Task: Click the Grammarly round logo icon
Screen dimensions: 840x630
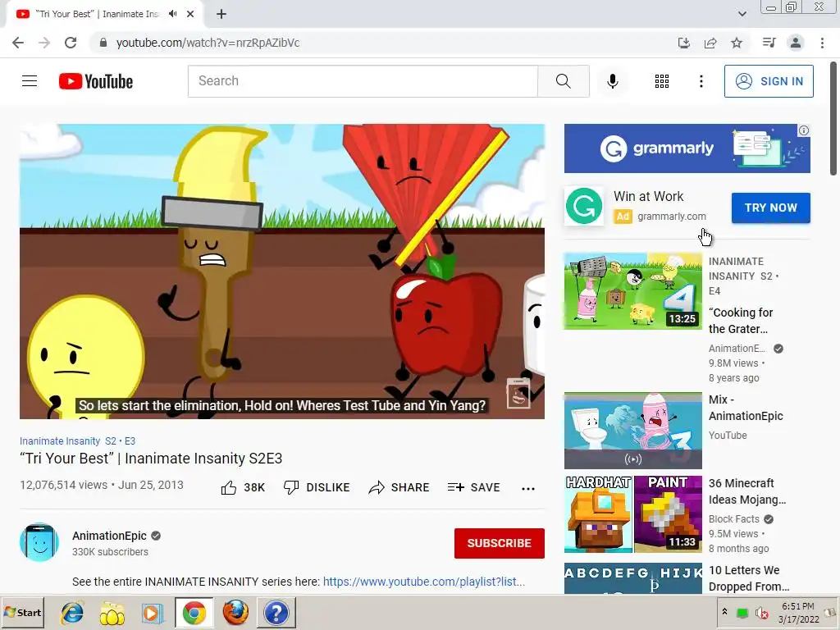Action: tap(584, 206)
